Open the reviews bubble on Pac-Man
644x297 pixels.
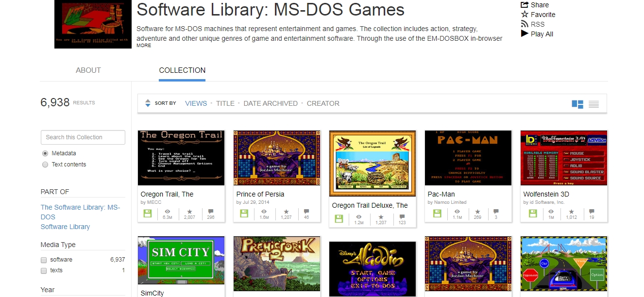tap(496, 212)
